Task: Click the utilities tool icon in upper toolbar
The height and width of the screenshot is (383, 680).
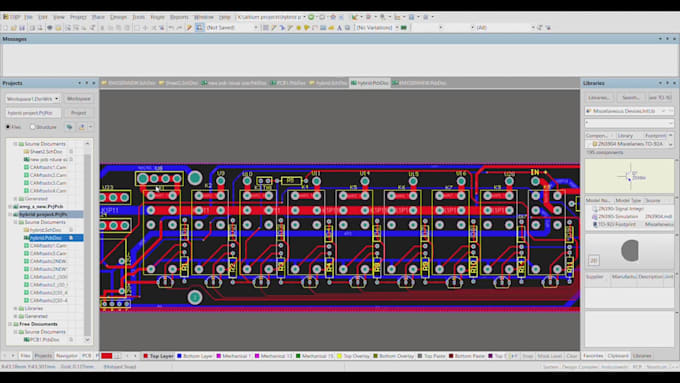Action: click(355, 17)
